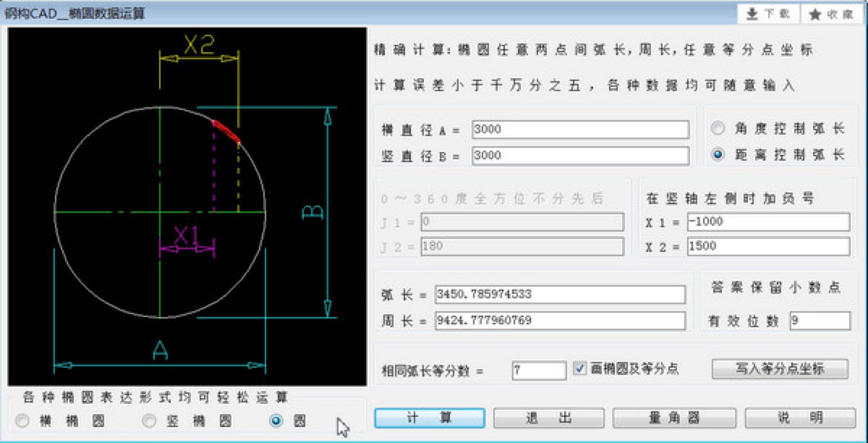Click the 计算 calculate button
Image resolution: width=868 pixels, height=443 pixels.
coord(430,418)
